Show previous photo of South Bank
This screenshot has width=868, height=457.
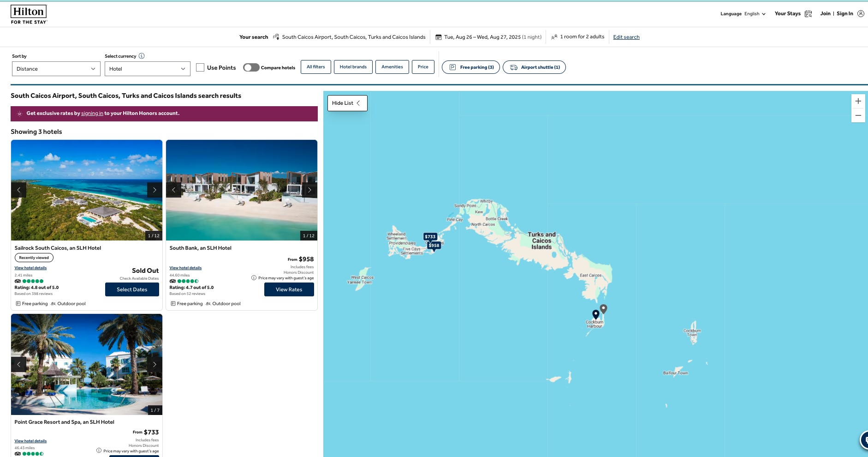[x=173, y=190]
